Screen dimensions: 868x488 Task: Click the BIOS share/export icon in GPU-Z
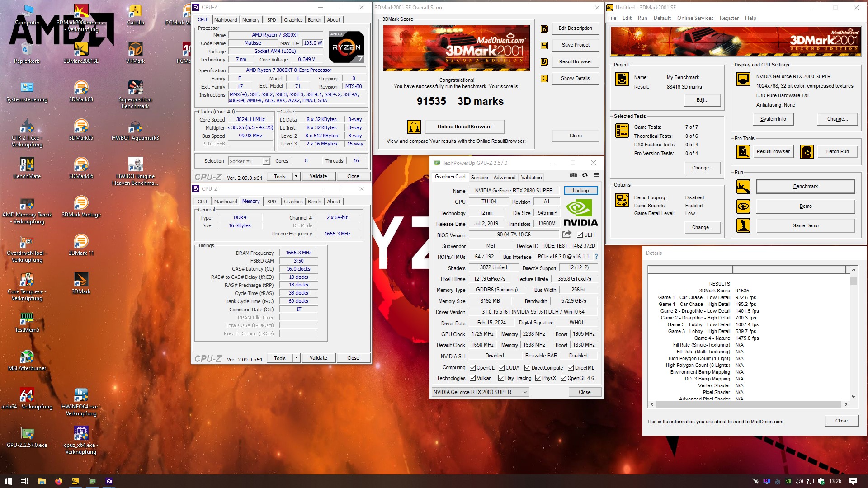(x=566, y=234)
